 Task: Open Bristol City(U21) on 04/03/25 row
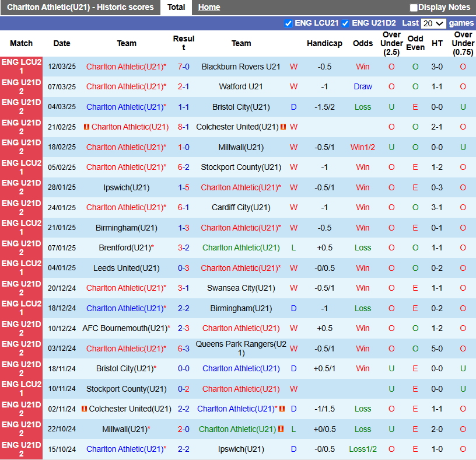[x=241, y=107]
